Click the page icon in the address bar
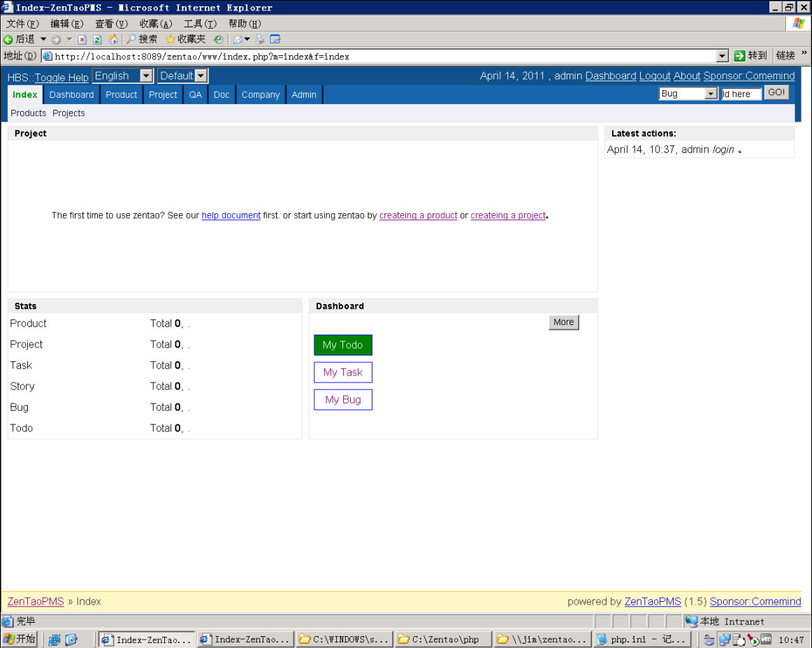Viewport: 812px width, 648px height. tap(47, 57)
